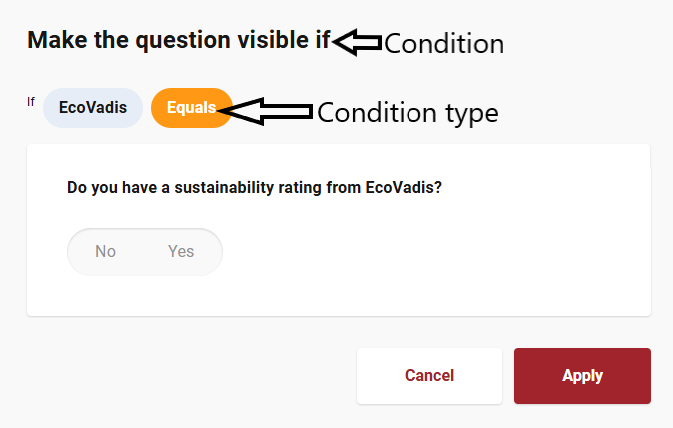The width and height of the screenshot is (673, 428).
Task: Select the No answer option
Action: pos(106,251)
